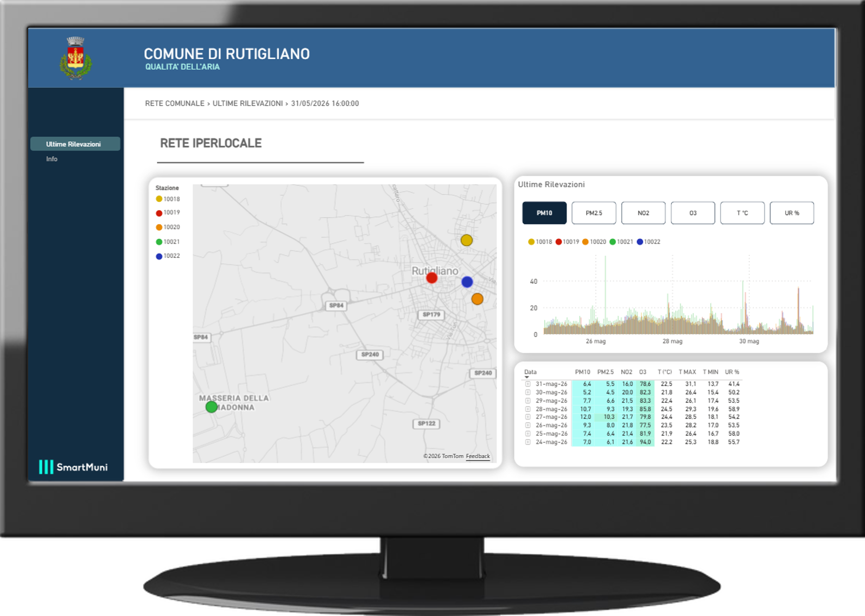The height and width of the screenshot is (616, 865).
Task: Click the T MAX column header
Action: [x=687, y=372]
